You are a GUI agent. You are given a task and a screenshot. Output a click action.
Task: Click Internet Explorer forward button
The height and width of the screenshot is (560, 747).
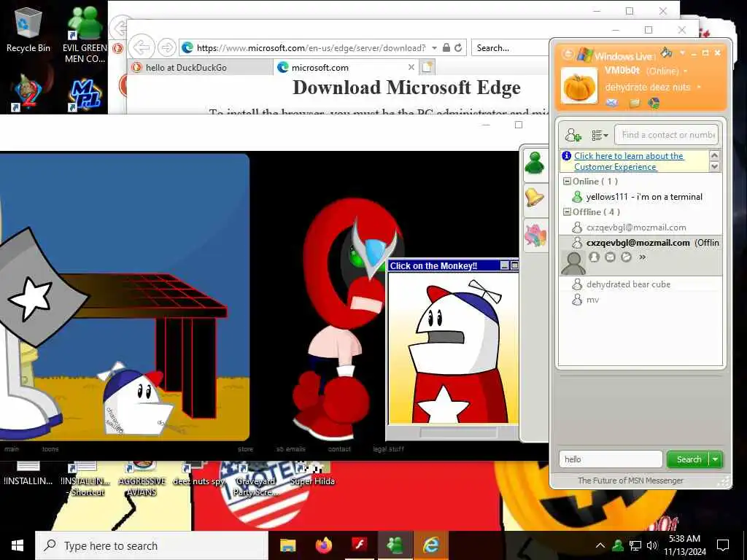tap(166, 47)
